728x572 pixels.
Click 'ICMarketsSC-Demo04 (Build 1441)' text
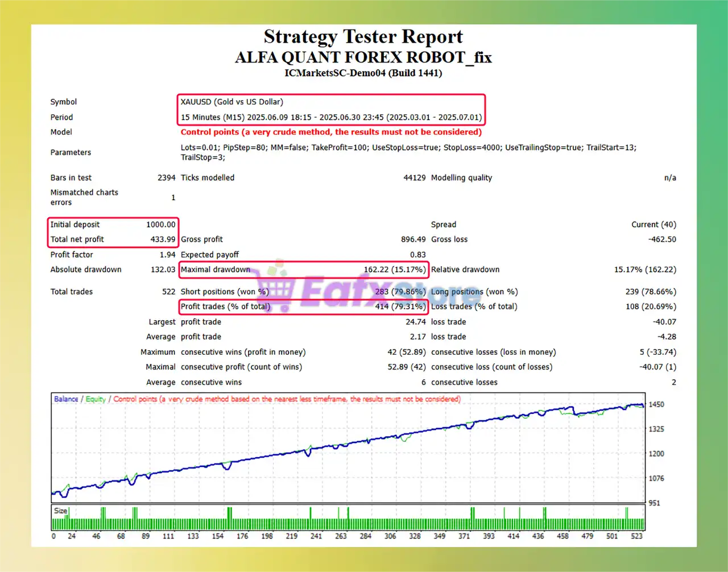coord(363,73)
